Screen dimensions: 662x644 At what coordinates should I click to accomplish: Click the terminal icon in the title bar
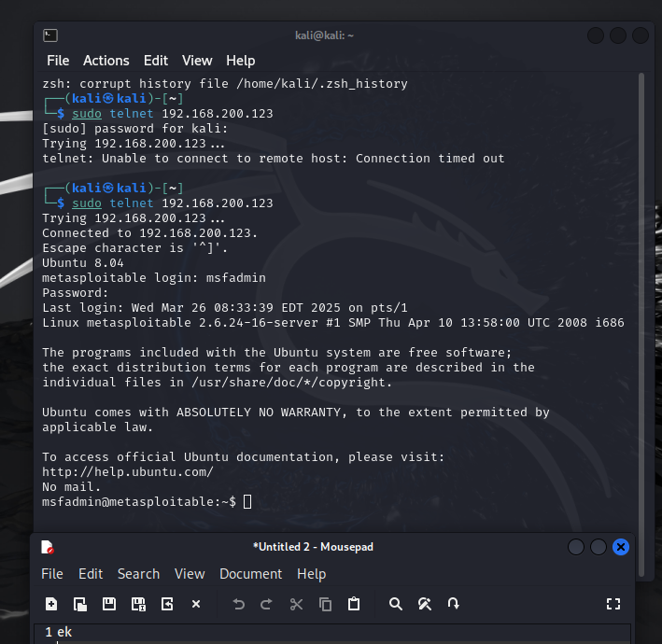pos(50,35)
